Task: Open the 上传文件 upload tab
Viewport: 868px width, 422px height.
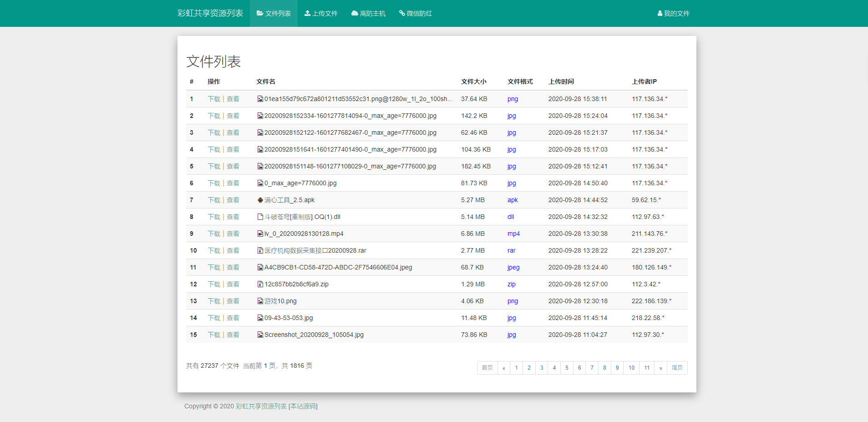Action: pos(321,13)
